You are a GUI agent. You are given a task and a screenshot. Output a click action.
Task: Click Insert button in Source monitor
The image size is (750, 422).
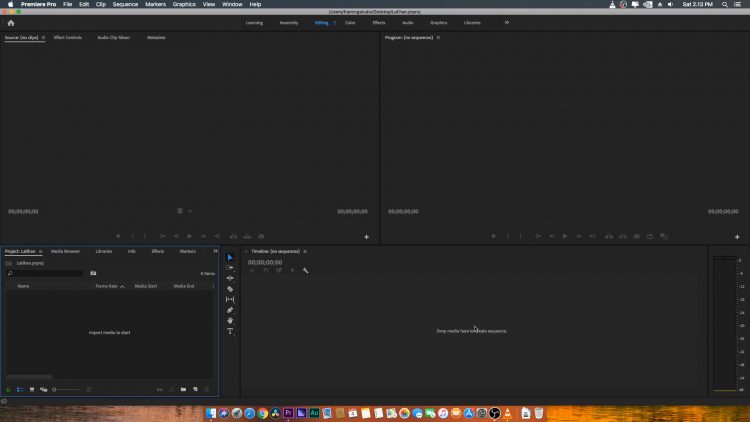tap(233, 236)
